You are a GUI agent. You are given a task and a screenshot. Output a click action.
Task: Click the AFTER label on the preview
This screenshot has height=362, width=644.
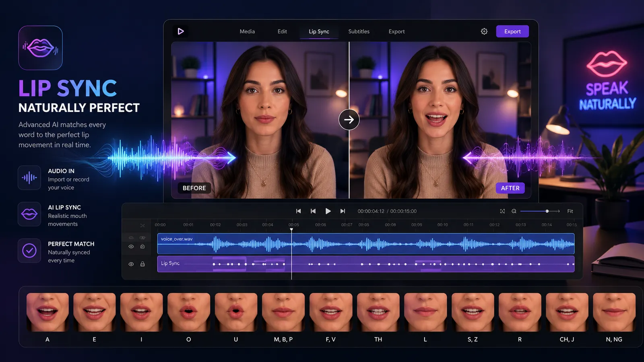pyautogui.click(x=510, y=188)
